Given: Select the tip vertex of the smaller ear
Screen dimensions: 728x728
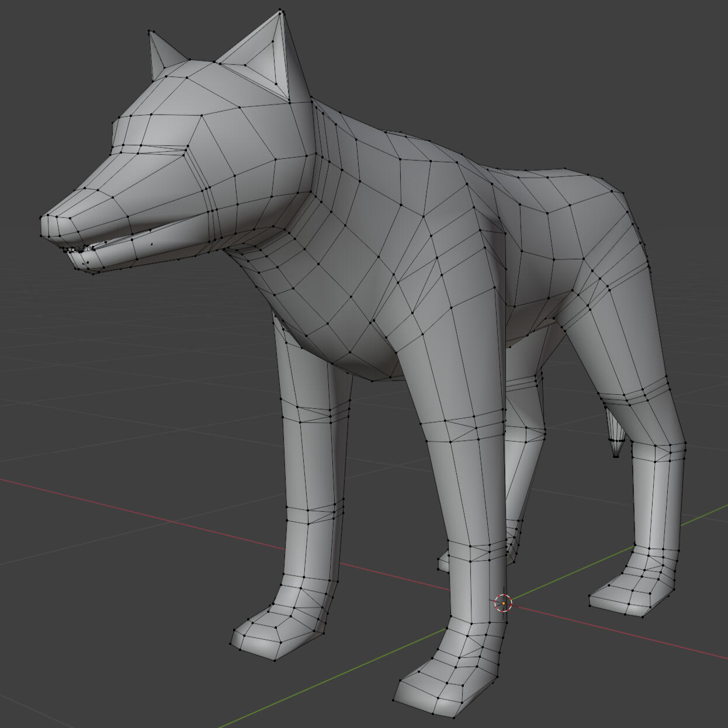Looking at the screenshot, I should click(150, 32).
